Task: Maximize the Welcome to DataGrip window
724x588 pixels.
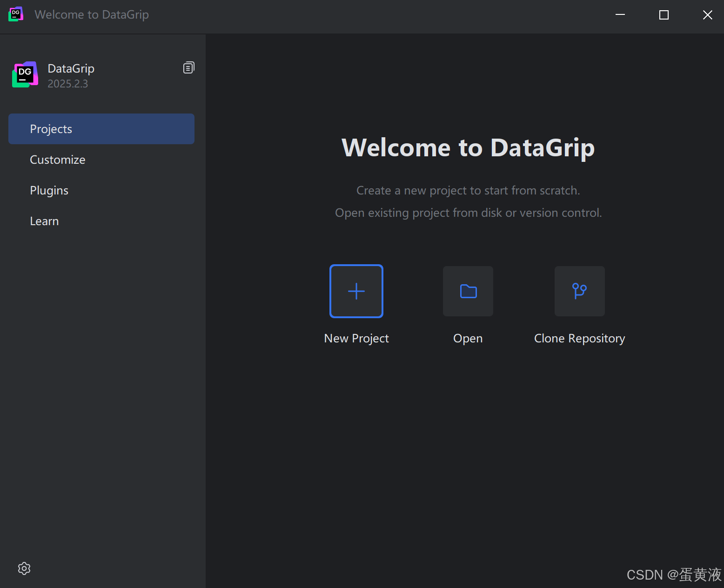Action: [664, 15]
